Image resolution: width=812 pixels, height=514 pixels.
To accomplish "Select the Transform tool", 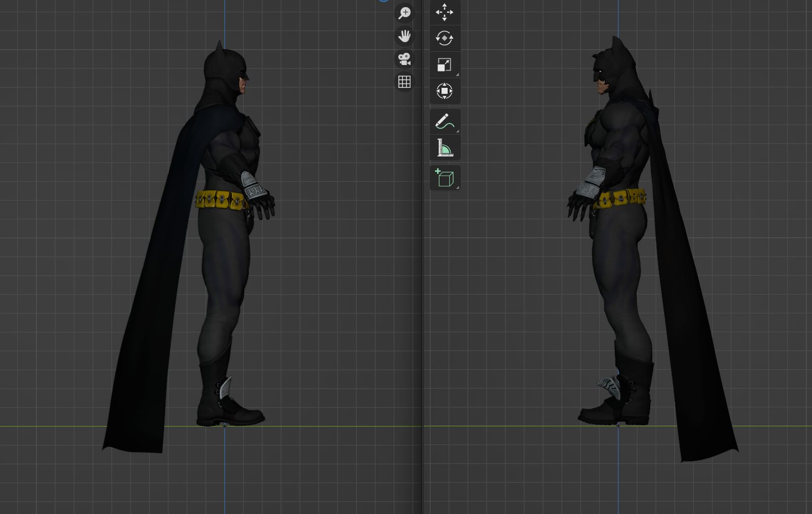I will click(x=445, y=91).
